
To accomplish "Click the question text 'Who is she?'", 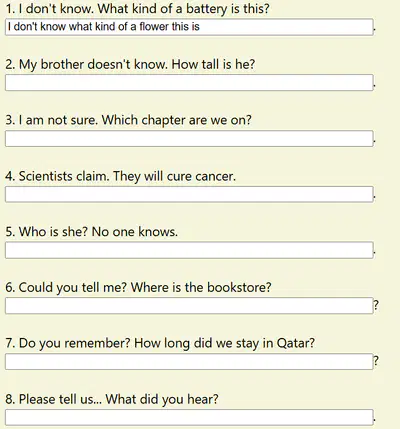I will click(x=53, y=232).
